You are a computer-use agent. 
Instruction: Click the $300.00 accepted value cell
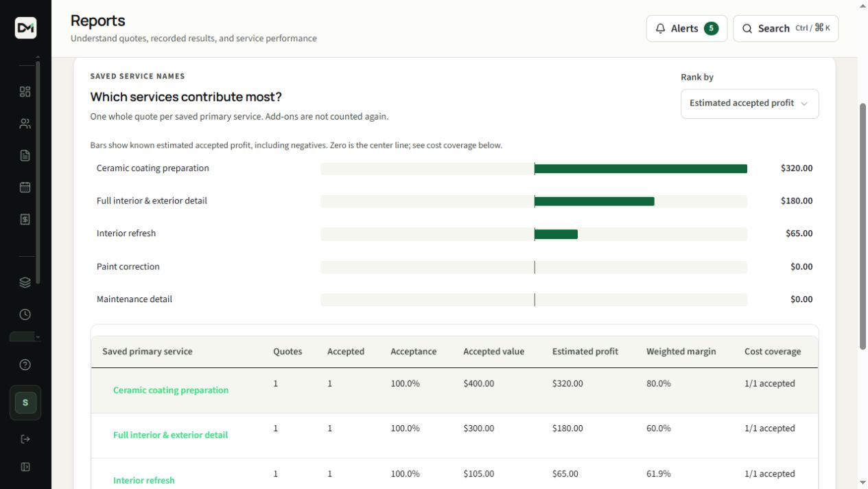(478, 428)
